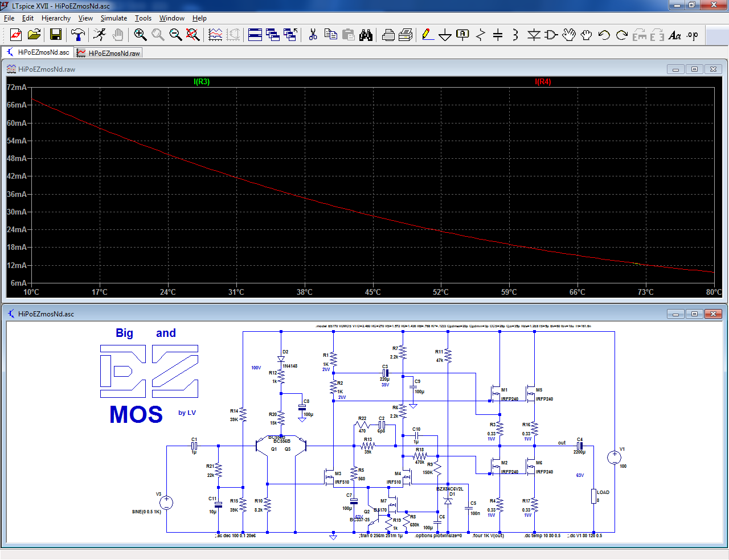Select the Label Net tool
The height and width of the screenshot is (560, 729).
point(463,35)
